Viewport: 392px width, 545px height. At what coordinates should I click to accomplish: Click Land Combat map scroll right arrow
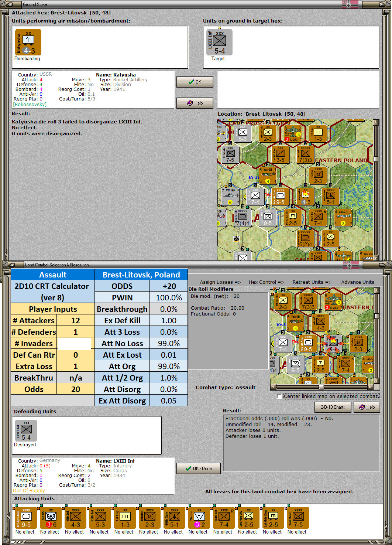pyautogui.click(x=370, y=387)
